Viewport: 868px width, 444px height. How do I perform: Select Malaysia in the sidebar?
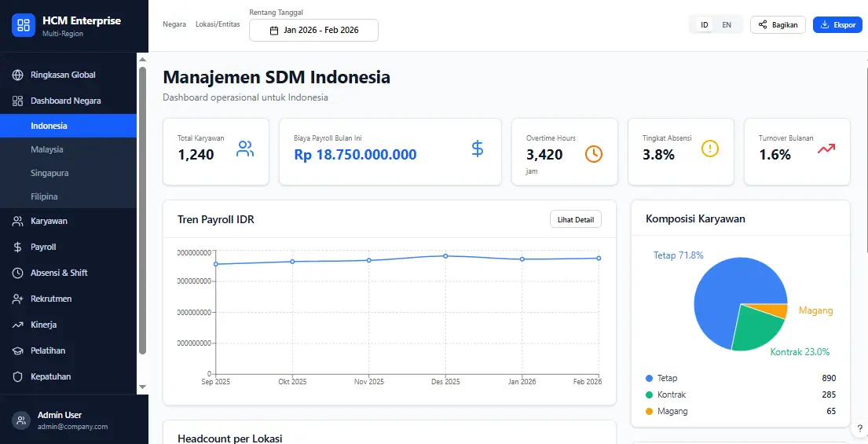click(68, 149)
